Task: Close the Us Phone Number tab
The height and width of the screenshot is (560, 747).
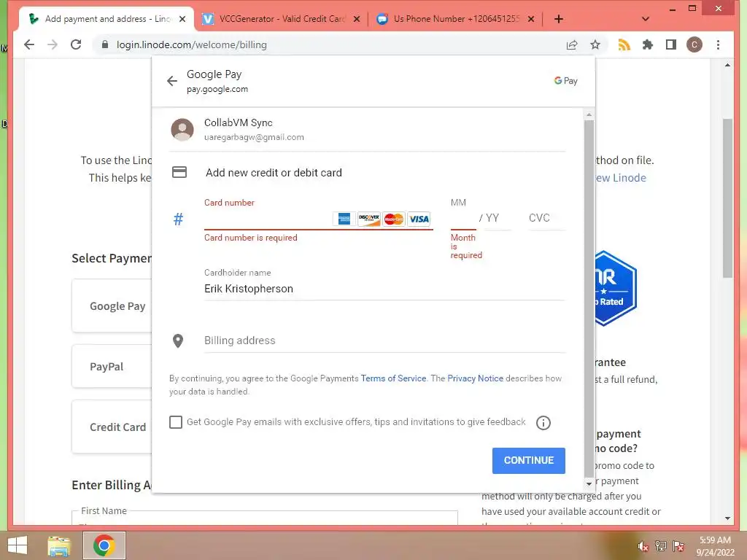Action: [x=531, y=19]
